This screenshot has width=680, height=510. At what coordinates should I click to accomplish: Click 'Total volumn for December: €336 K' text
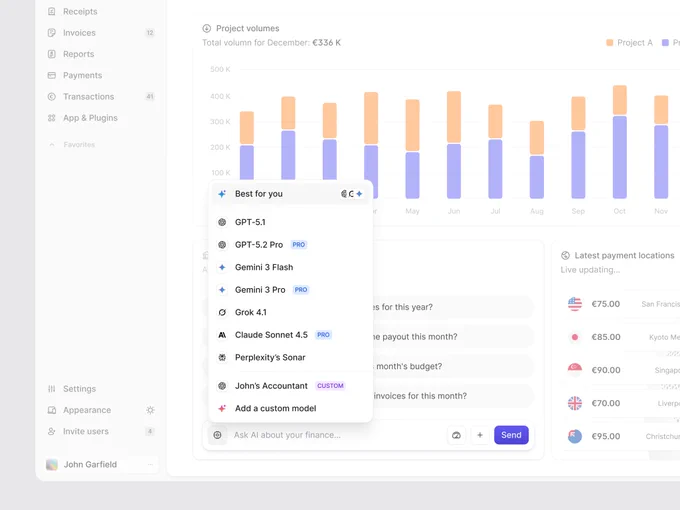pyautogui.click(x=271, y=42)
